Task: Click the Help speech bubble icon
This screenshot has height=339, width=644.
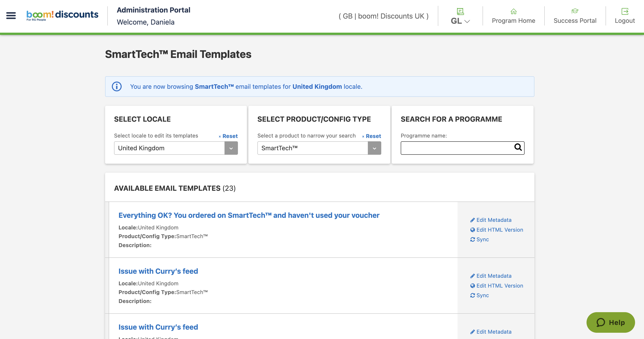Action: point(600,322)
